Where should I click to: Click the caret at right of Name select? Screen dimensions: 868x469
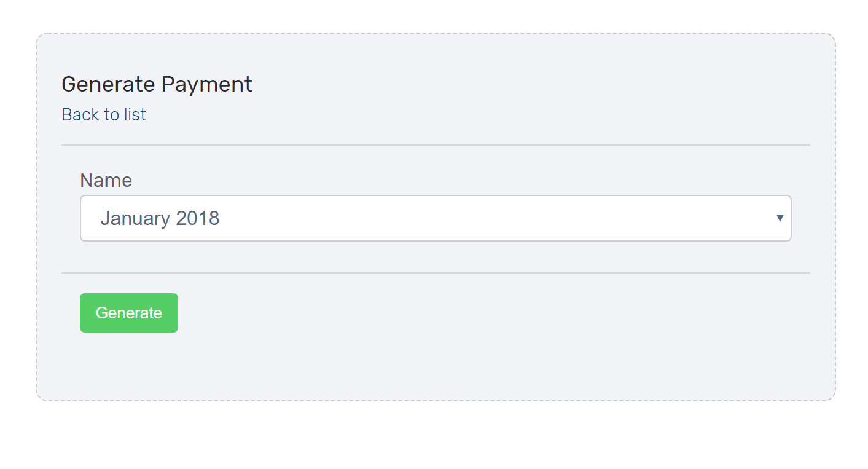[x=780, y=218]
